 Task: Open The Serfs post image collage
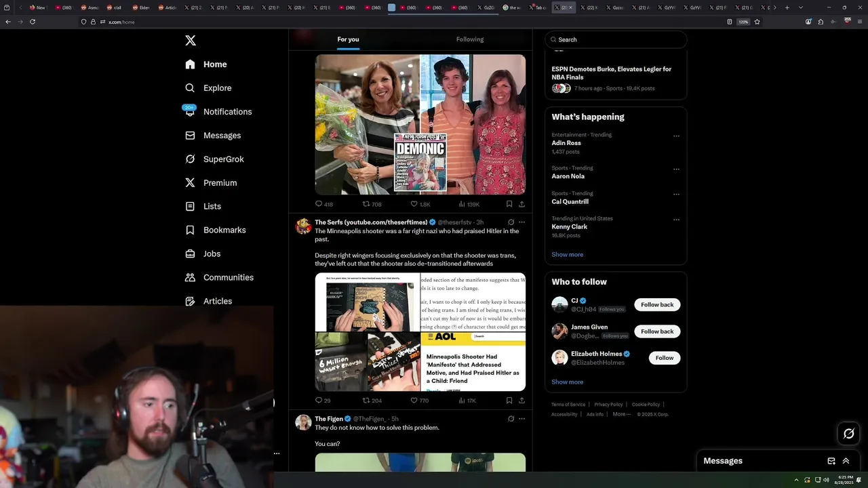point(420,332)
